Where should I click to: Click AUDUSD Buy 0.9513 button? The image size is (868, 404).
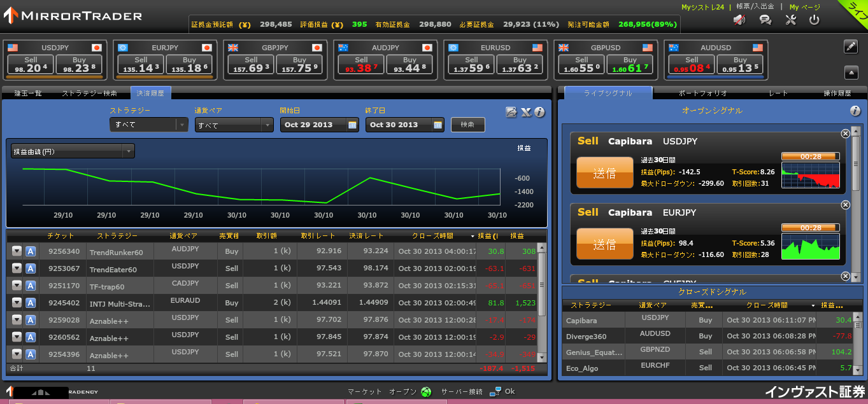[x=740, y=65]
